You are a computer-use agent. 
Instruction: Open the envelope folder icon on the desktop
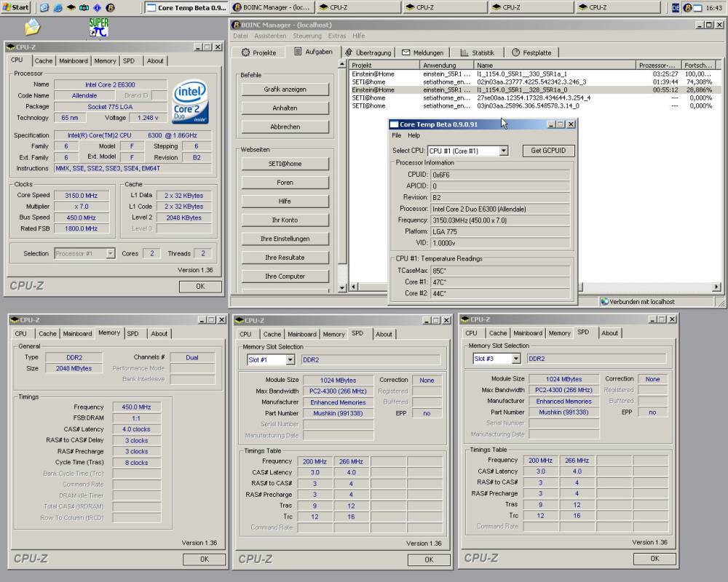(33, 27)
